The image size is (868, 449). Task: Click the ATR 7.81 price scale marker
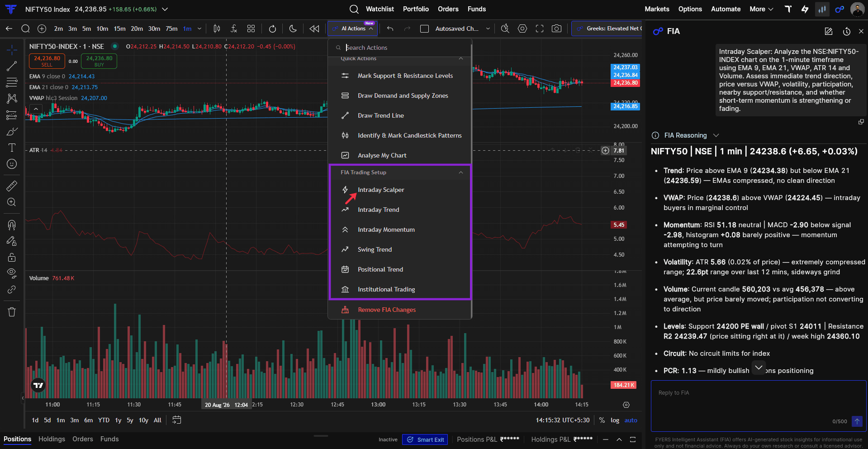coord(619,151)
